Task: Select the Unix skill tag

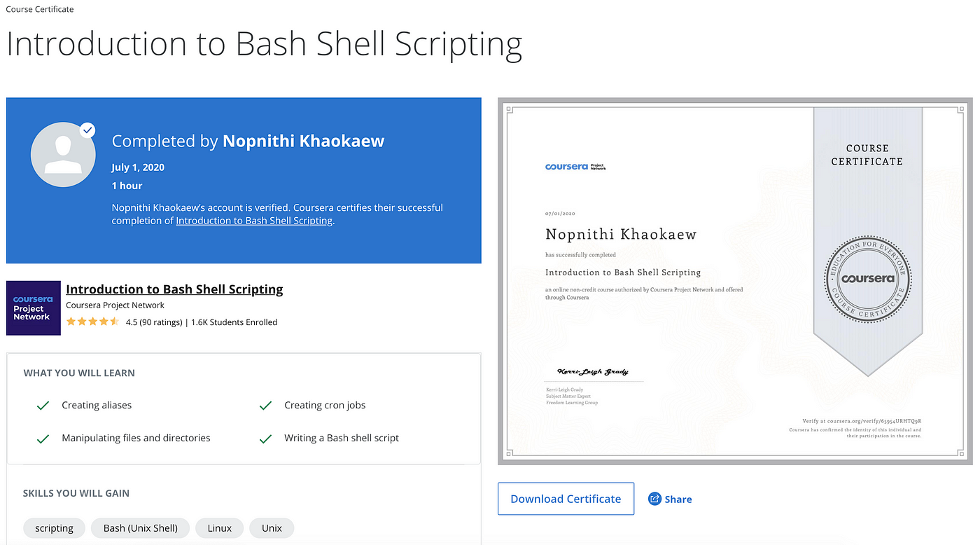Action: [272, 528]
